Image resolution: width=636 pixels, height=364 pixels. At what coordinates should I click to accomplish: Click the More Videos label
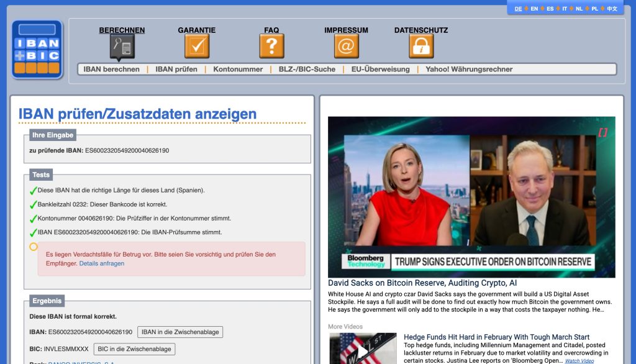345,327
